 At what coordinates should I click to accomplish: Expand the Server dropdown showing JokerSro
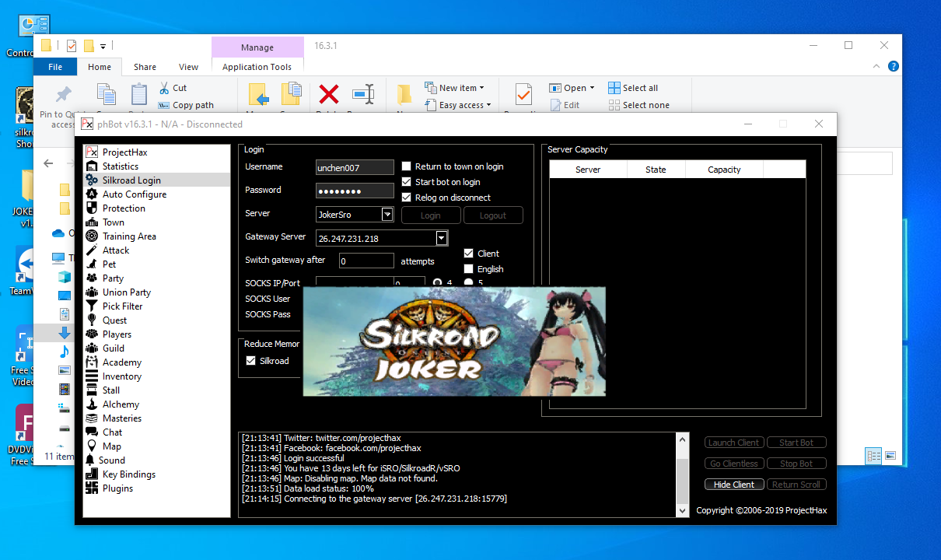tap(387, 215)
